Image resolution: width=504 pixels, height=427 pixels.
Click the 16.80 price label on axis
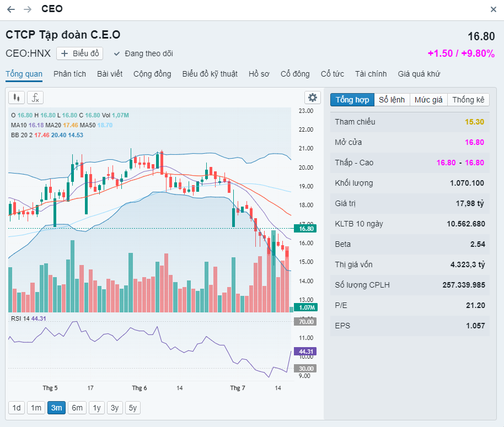(x=306, y=228)
